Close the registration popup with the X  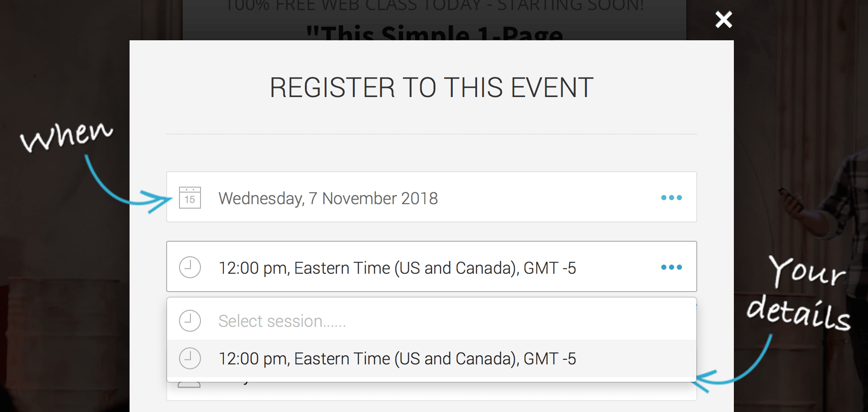(x=723, y=20)
